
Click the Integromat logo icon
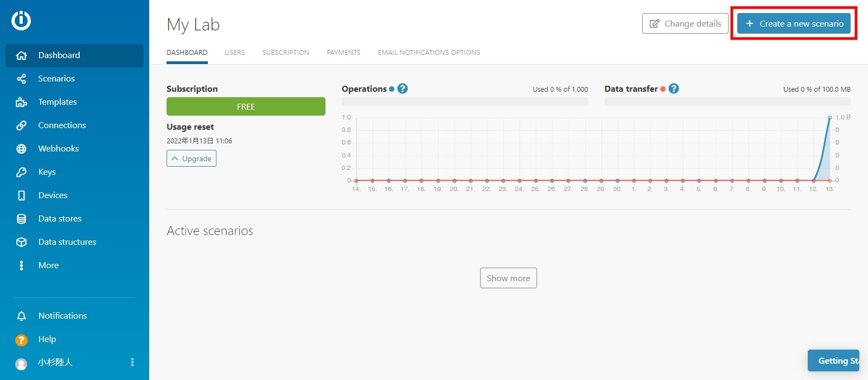tap(21, 21)
